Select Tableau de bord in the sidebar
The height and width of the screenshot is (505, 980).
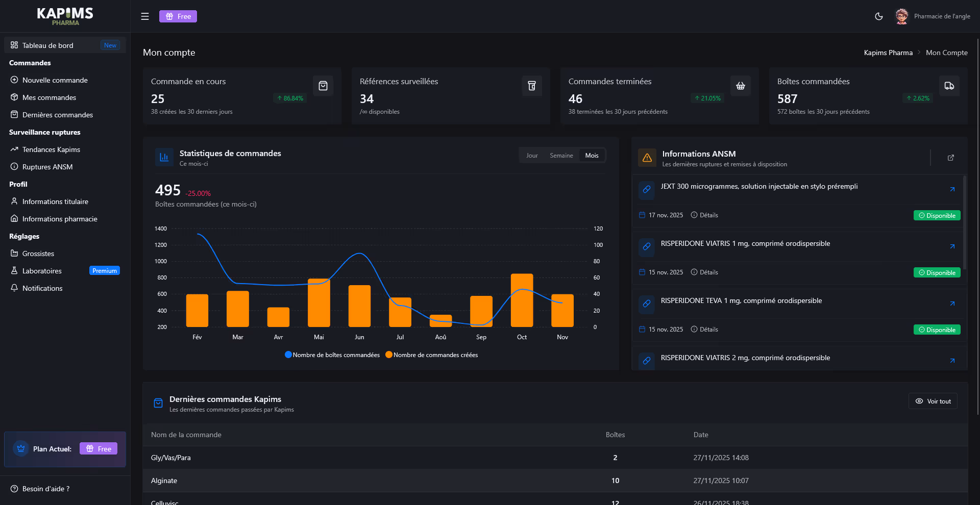click(x=46, y=45)
